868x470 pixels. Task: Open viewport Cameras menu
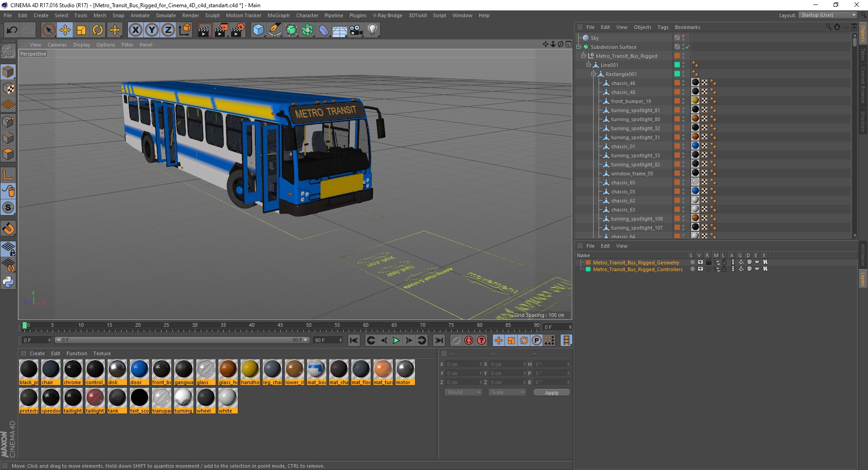[x=57, y=45]
